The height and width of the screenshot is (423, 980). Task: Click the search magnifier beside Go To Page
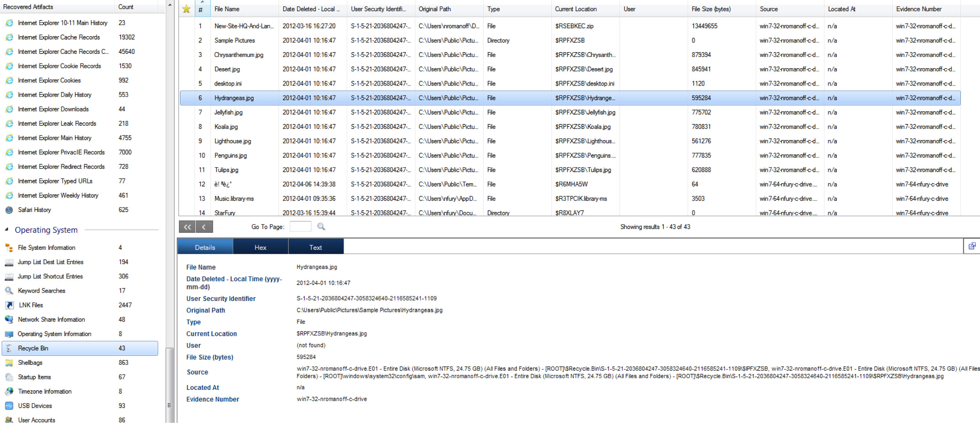coord(321,226)
